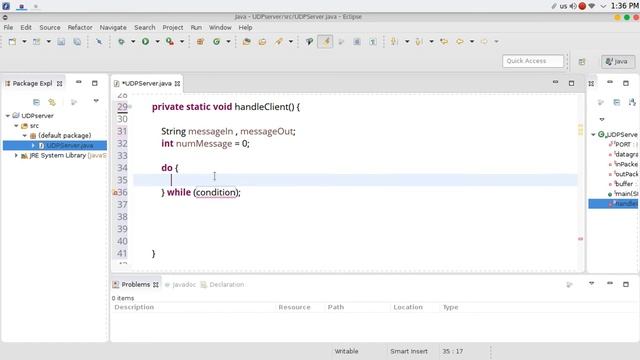
Task: Open the File menu
Action: [x=8, y=27]
